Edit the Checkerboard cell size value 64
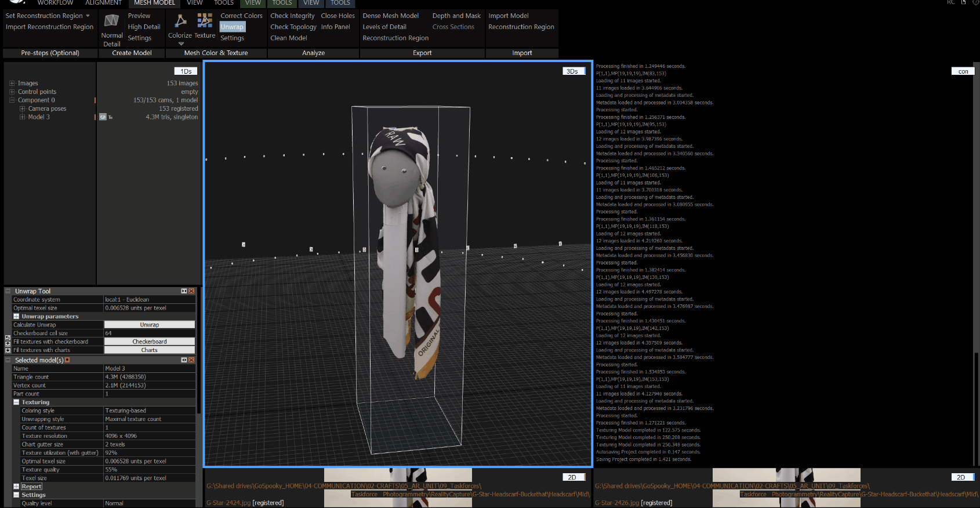 (x=150, y=333)
